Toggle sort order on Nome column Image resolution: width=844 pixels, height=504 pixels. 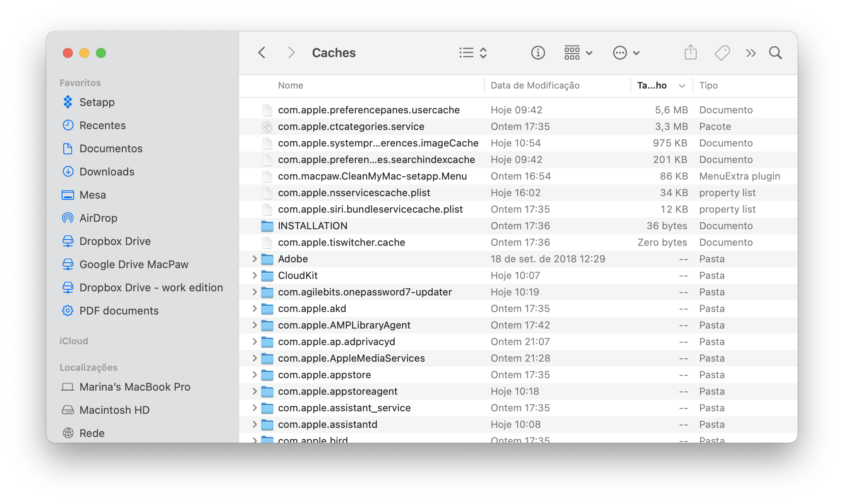tap(290, 84)
